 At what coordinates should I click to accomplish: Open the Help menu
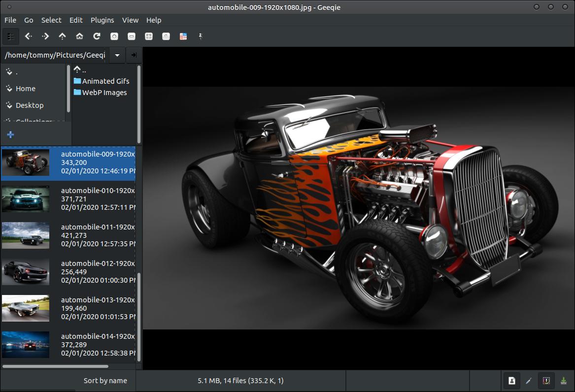pos(154,20)
